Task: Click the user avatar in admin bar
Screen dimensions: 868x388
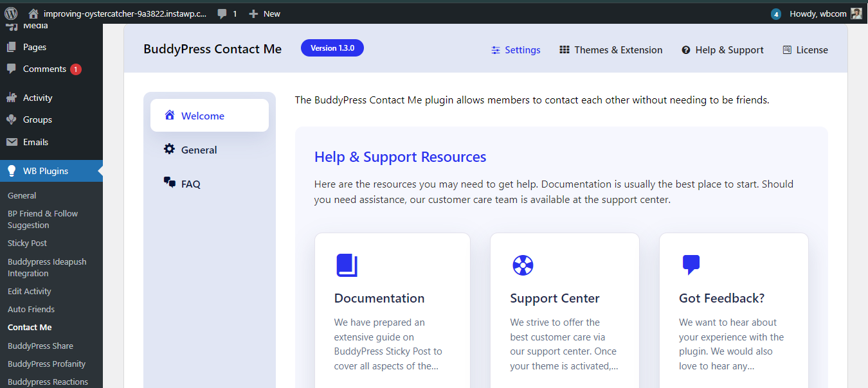Action: click(856, 13)
